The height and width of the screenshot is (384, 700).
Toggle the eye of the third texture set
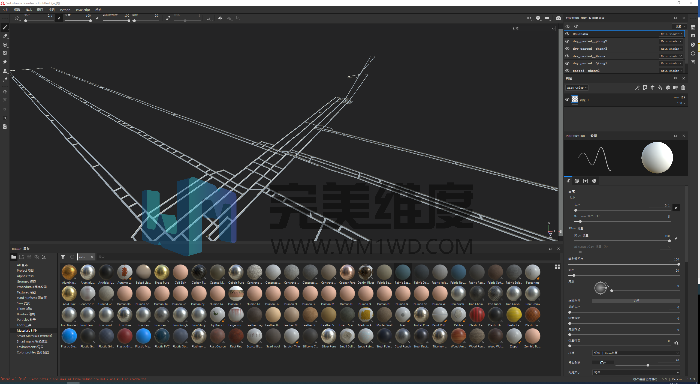pos(567,49)
